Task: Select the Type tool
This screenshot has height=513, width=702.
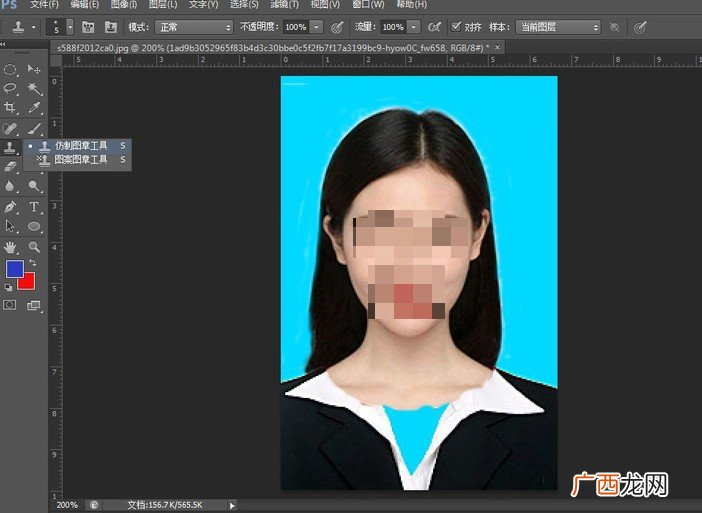Action: [x=34, y=207]
